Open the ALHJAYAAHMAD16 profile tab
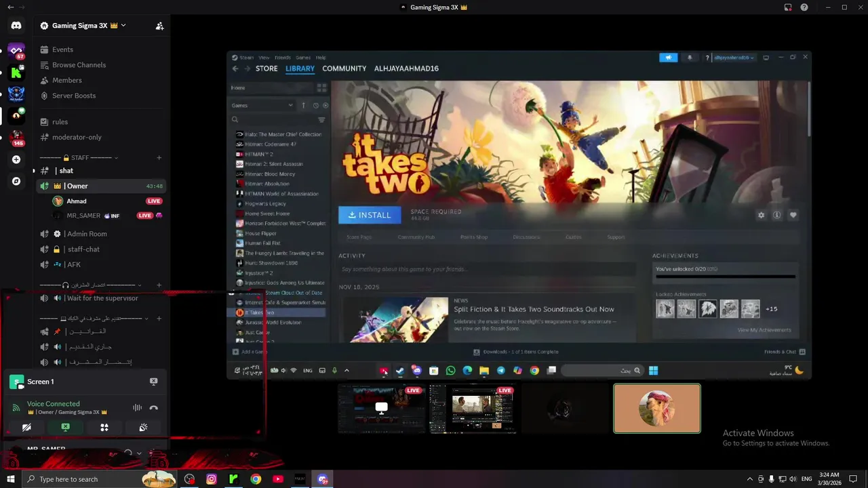 tap(406, 68)
